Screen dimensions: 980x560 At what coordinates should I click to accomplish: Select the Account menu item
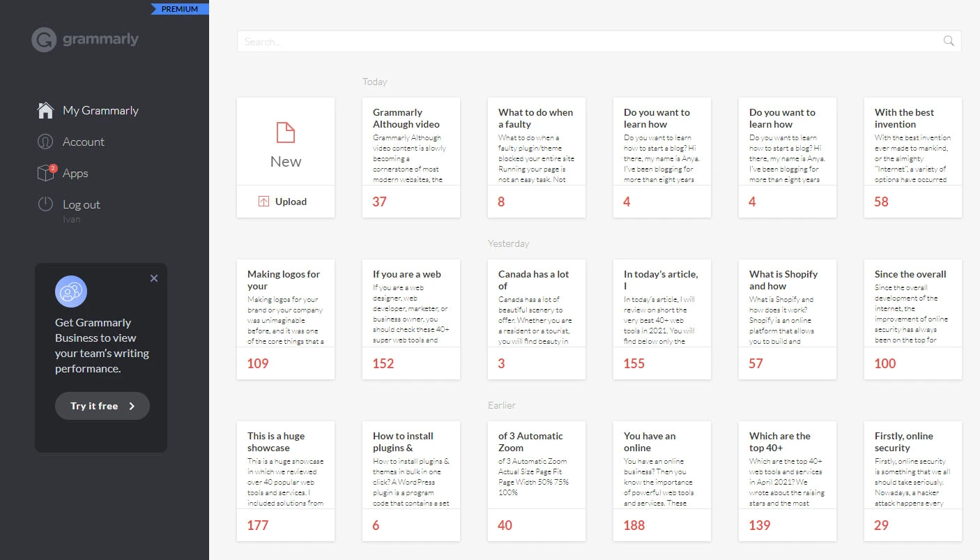[84, 142]
